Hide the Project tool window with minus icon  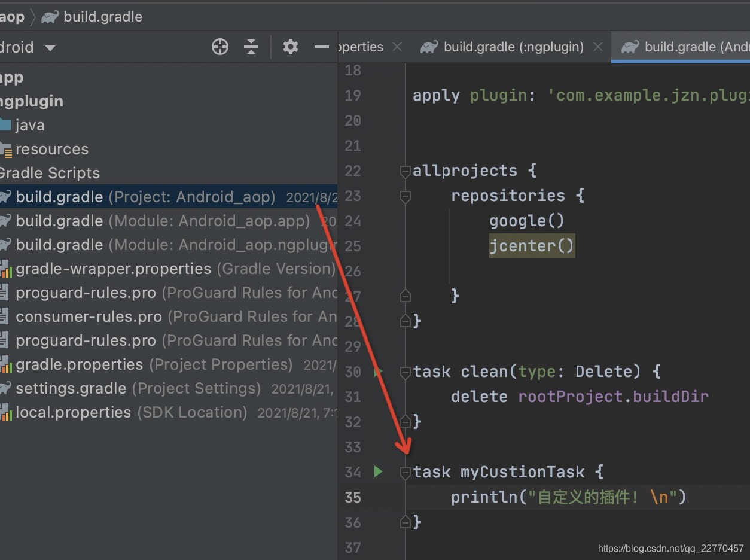coord(321,46)
